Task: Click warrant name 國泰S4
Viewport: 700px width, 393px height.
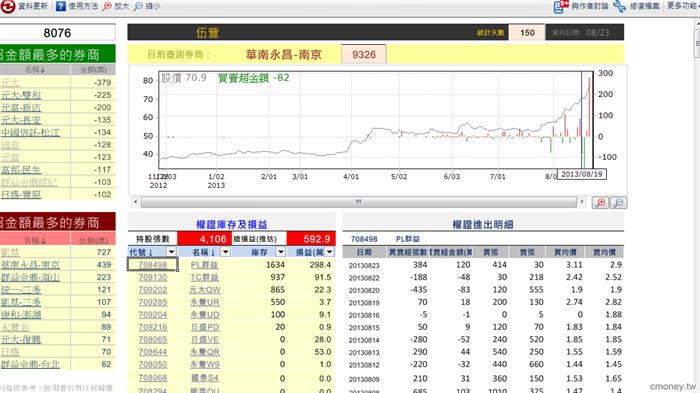Action: tap(205, 378)
